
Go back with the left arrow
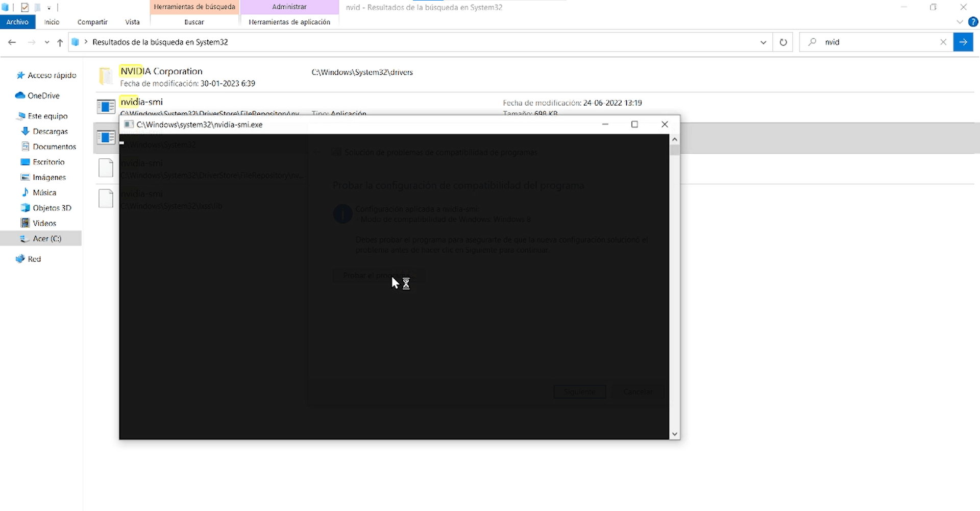pos(12,42)
